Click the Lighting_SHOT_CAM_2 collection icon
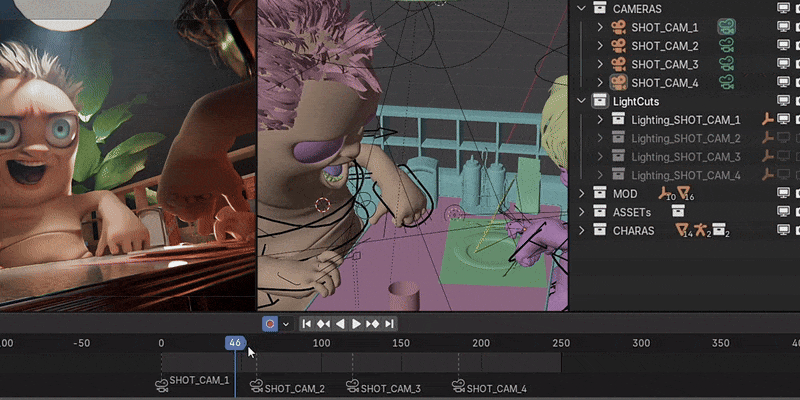The height and width of the screenshot is (400, 800). (x=618, y=138)
